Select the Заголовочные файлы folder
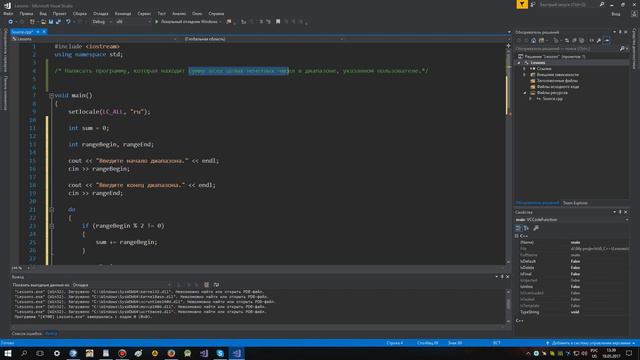Viewport: 640px width, 360px height. coord(553,81)
